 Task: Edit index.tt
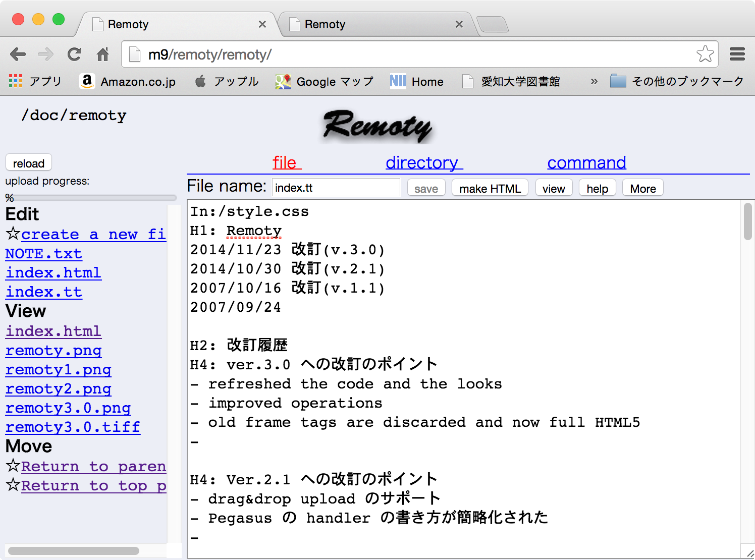(x=44, y=292)
